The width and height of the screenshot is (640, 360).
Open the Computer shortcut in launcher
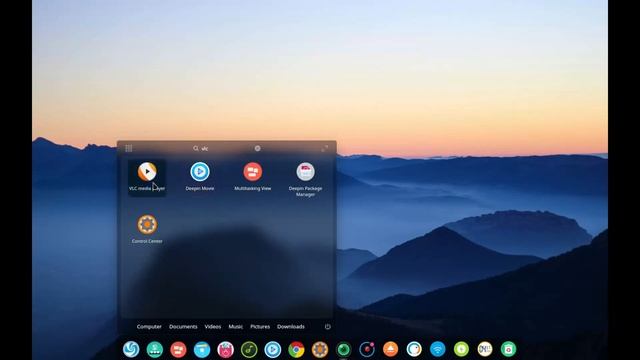pos(149,327)
